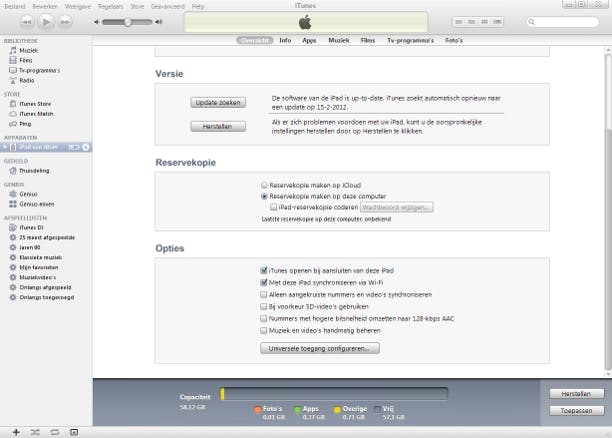The height and width of the screenshot is (438, 612).
Task: Click Herstellen above the Toepassen button
Action: pos(576,394)
